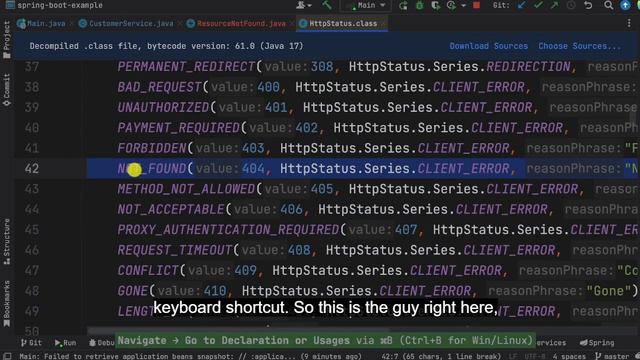Open the Git tool window tab
Screen dimensions: 640x360
[31, 343]
